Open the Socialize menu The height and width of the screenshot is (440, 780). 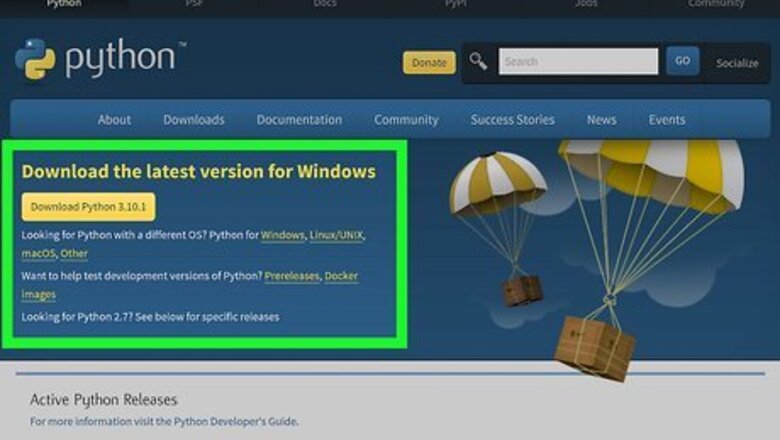pos(737,63)
